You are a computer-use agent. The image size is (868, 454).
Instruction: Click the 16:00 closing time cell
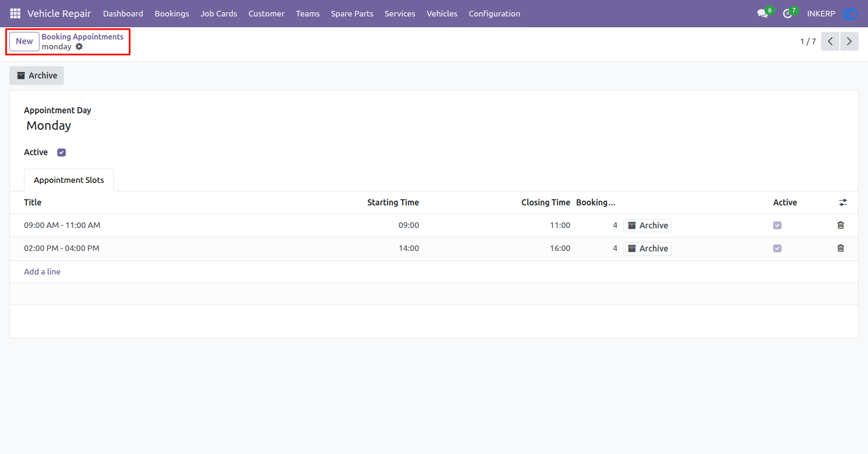coord(560,249)
